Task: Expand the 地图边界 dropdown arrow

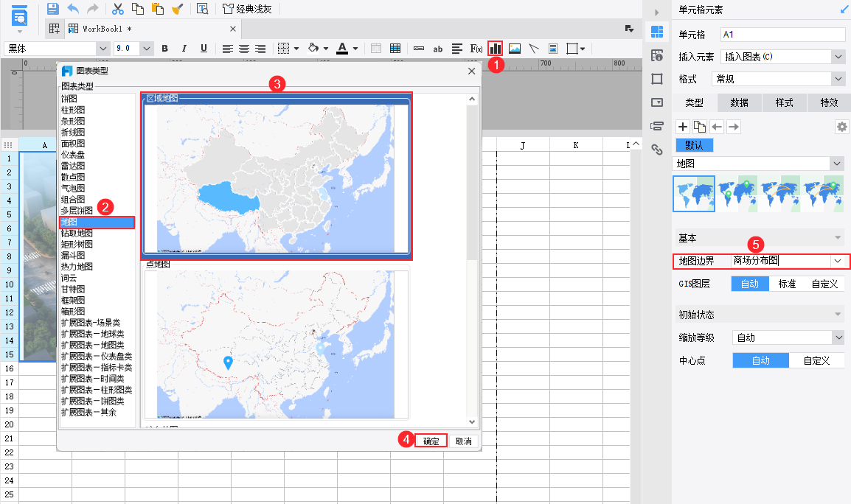Action: 836,260
